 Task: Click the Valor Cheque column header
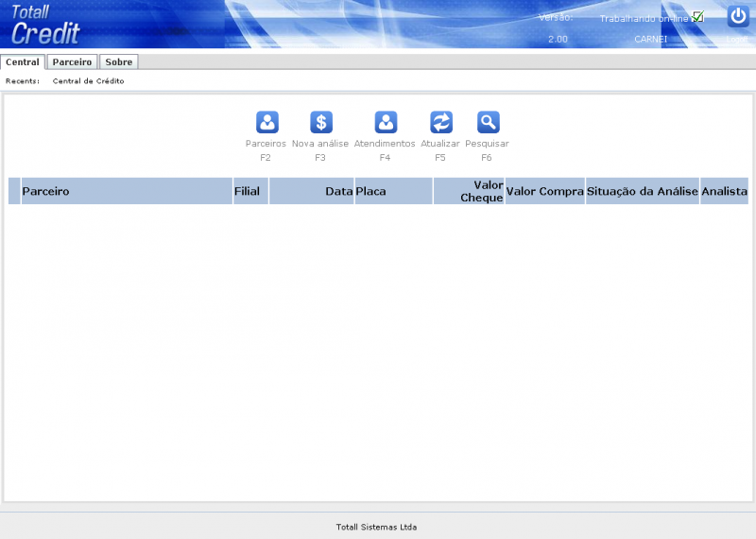click(469, 191)
